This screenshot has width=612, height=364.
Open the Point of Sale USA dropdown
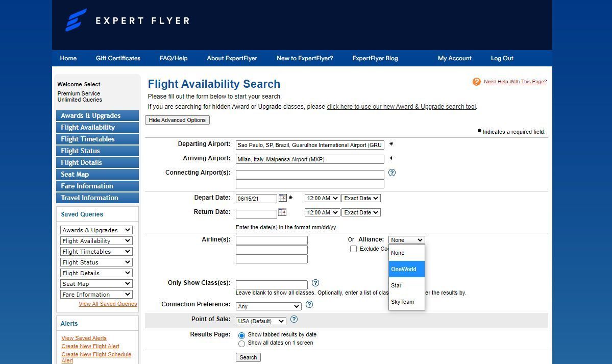pos(261,321)
